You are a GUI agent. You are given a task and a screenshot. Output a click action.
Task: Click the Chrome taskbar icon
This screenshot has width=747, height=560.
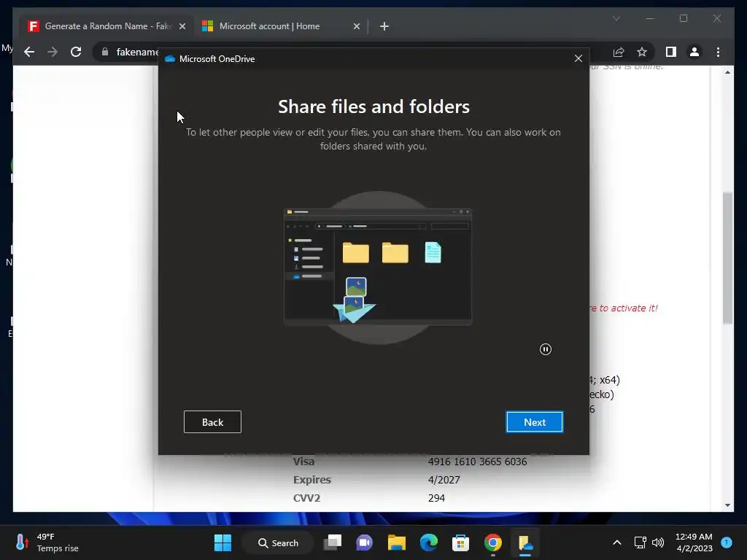pos(492,542)
